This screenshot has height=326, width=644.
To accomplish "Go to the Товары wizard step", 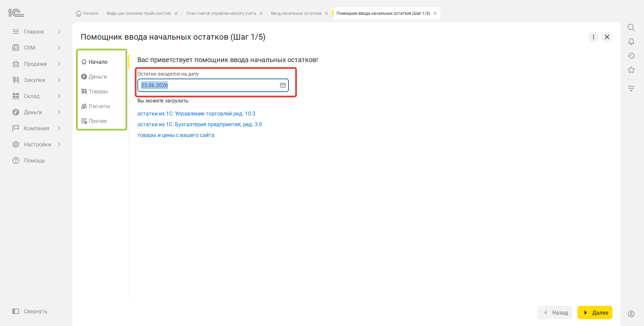I will (95, 91).
